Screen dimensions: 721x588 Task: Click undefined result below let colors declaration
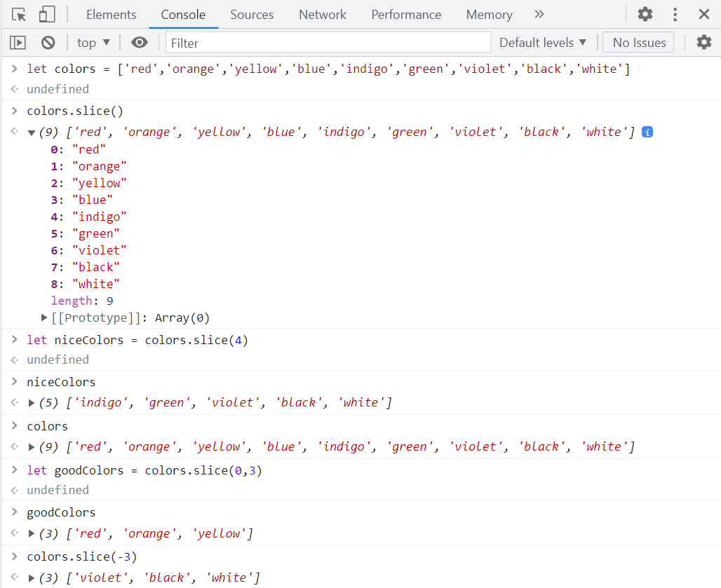(x=58, y=89)
